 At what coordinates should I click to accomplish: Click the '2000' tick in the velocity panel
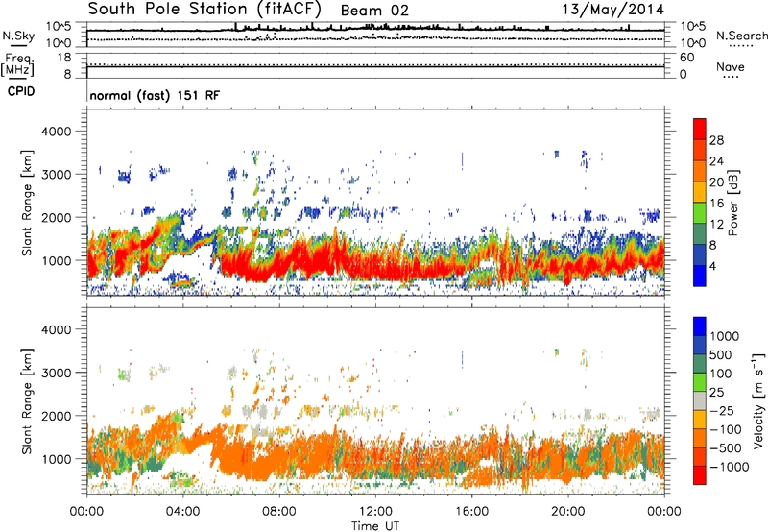56,416
